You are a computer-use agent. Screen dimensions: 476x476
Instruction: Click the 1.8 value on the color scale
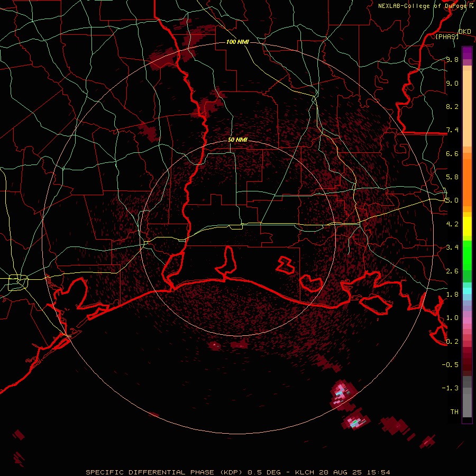point(452,295)
